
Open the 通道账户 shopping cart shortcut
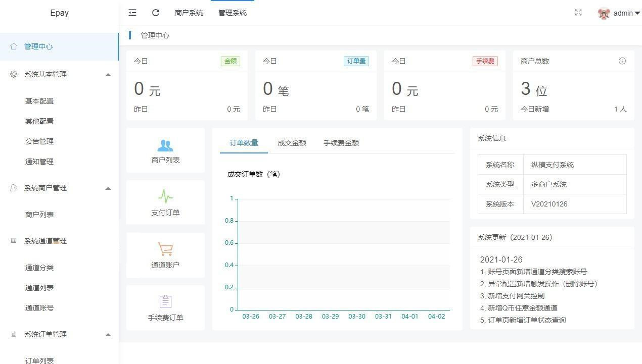coord(165,255)
